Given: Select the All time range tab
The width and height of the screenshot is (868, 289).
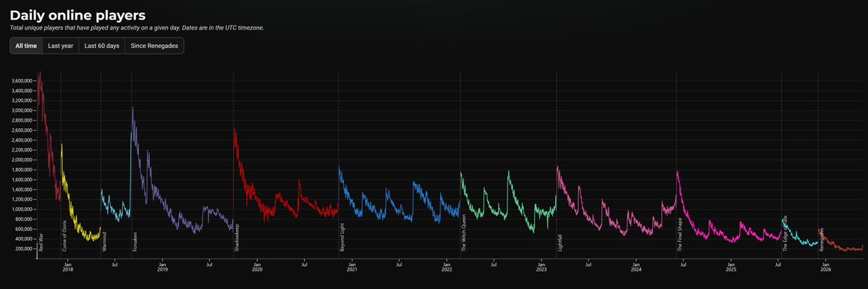Looking at the screenshot, I should 26,46.
